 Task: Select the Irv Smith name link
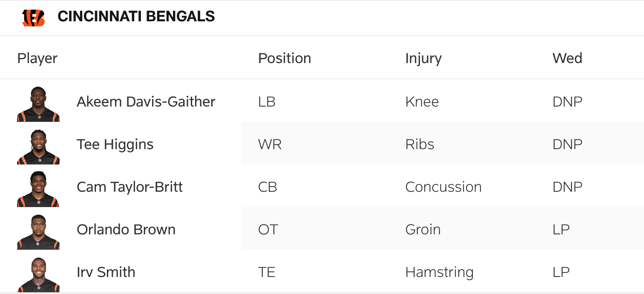pyautogui.click(x=106, y=272)
